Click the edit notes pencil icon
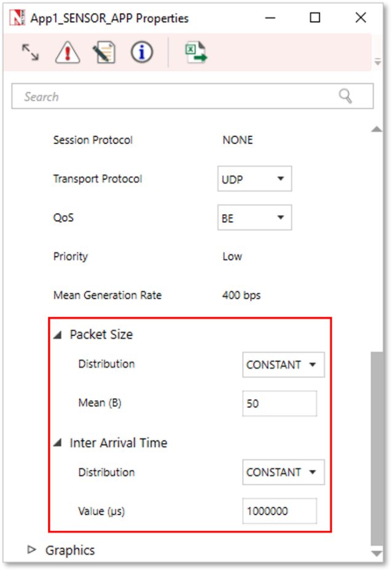The height and width of the screenshot is (571, 392). (x=104, y=53)
